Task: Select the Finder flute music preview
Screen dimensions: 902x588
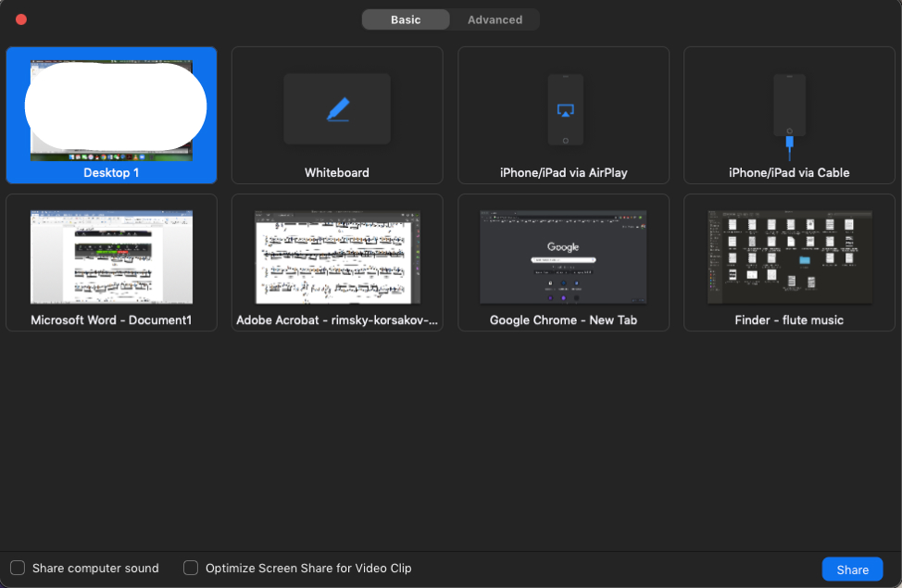Action: [789, 256]
